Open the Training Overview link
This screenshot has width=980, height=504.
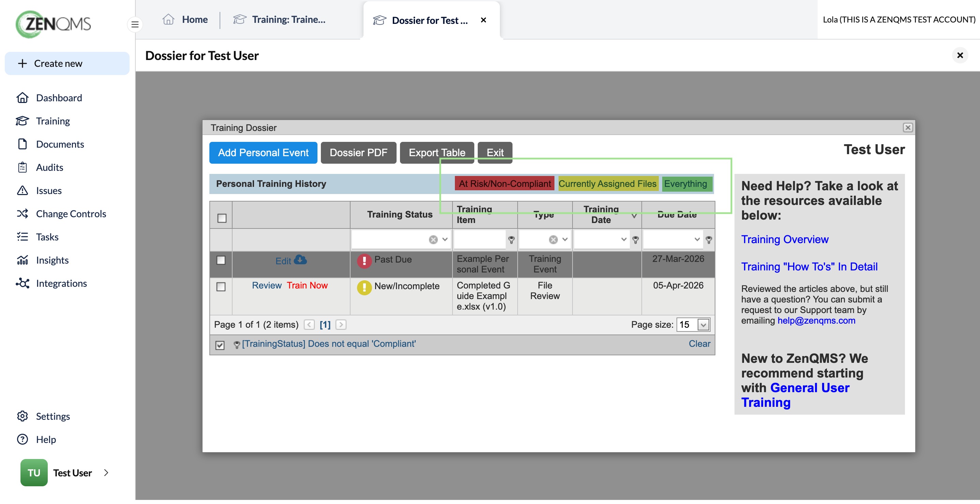[785, 239]
